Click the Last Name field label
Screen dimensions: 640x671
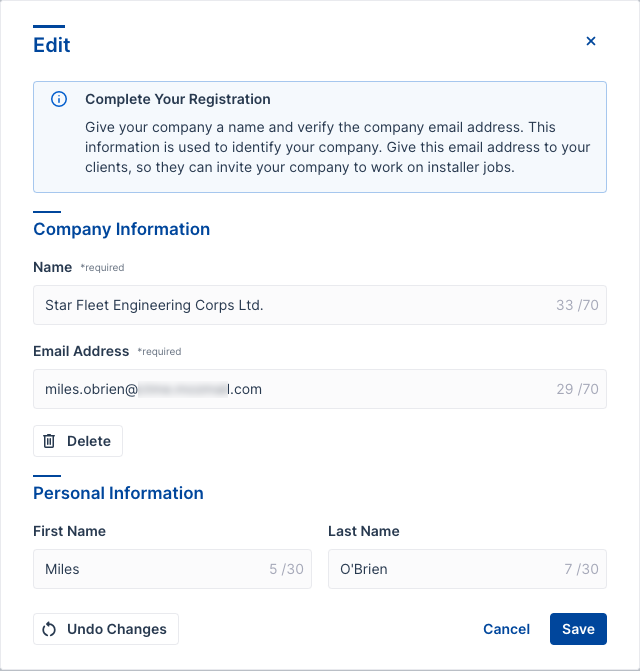(x=363, y=531)
